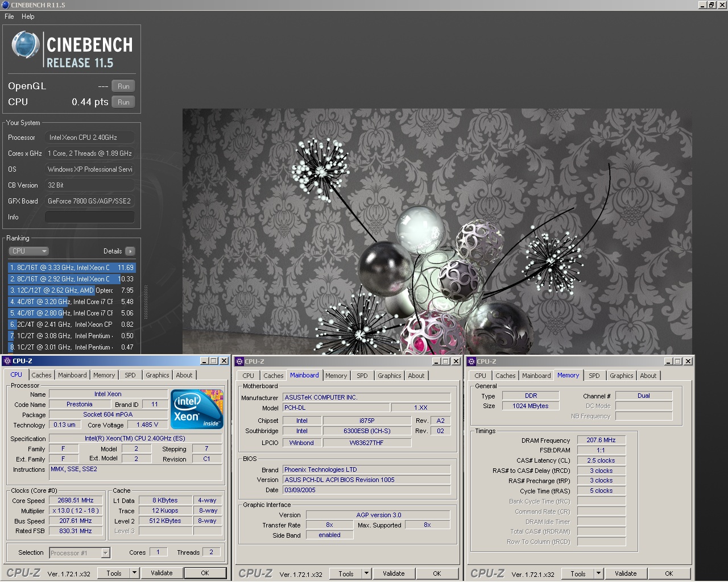This screenshot has height=582, width=728.
Task: Select ranking row 12C/12T @ 2.62 GHz AMD
Action: tap(72, 290)
